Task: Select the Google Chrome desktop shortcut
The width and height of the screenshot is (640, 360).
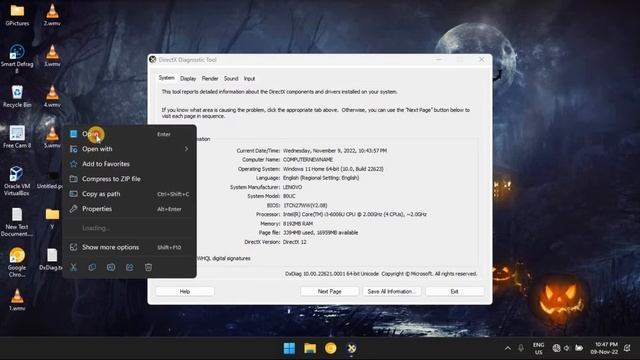Action: point(17,262)
